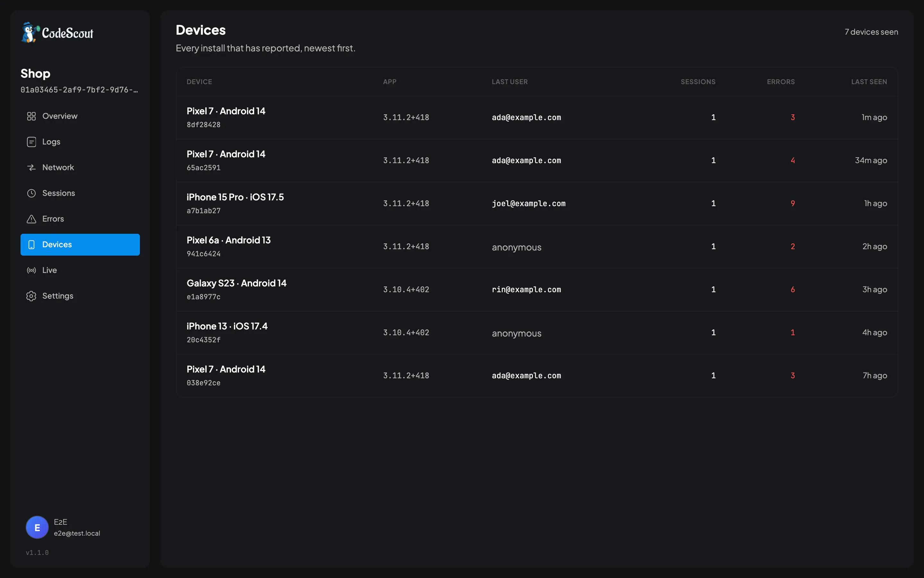Open the Pixel 7 device row 038e92ce

pos(537,375)
